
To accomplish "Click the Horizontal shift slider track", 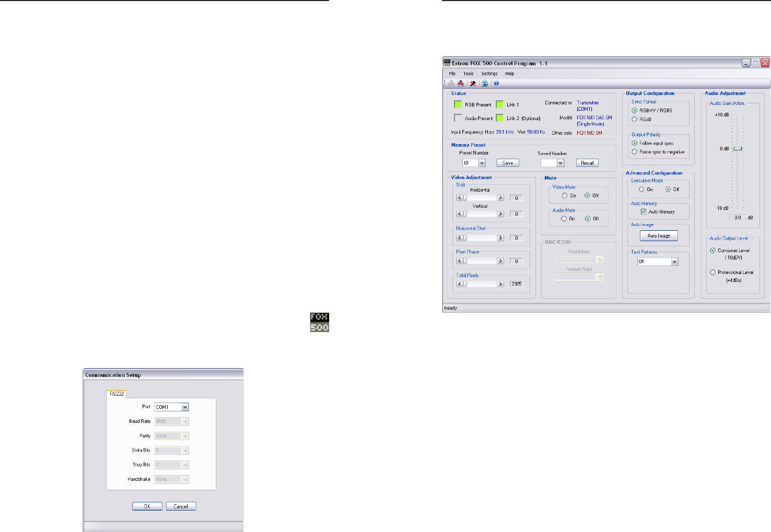I will [481, 198].
